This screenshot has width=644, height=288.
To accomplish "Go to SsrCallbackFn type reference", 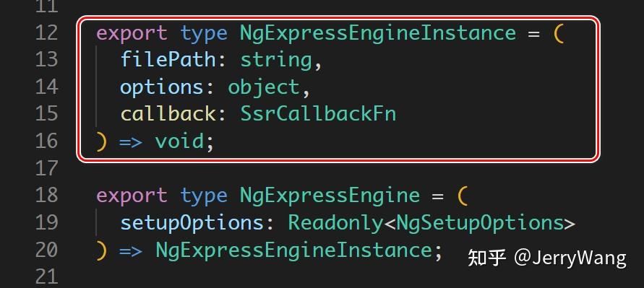I will tap(318, 113).
